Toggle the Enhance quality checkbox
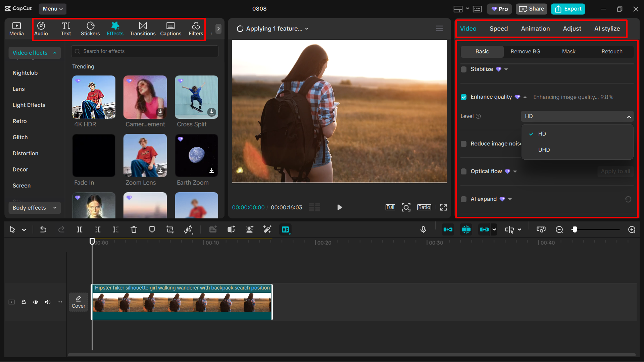Screen dimensions: 644x362 point(463,97)
